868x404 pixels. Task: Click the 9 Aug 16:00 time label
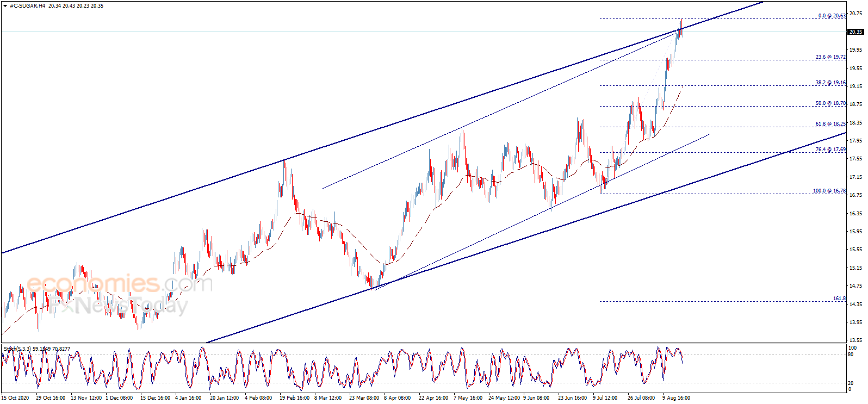676,398
